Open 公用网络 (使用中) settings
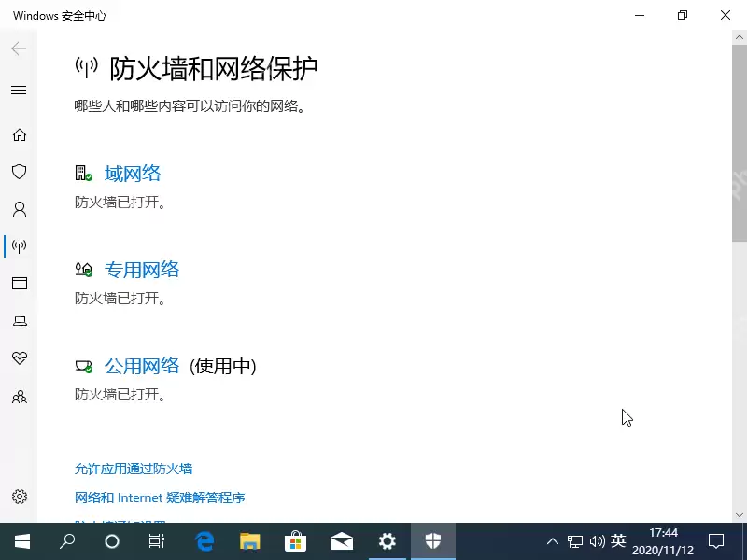Screen dimensions: 747x560 (x=142, y=366)
